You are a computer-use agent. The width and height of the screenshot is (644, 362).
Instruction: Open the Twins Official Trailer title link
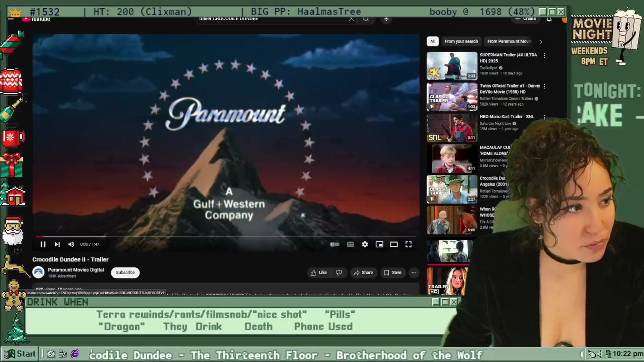510,89
